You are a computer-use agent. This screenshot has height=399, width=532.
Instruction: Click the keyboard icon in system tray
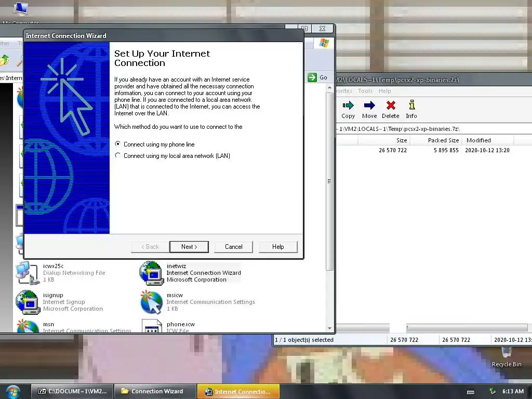pyautogui.click(x=471, y=392)
